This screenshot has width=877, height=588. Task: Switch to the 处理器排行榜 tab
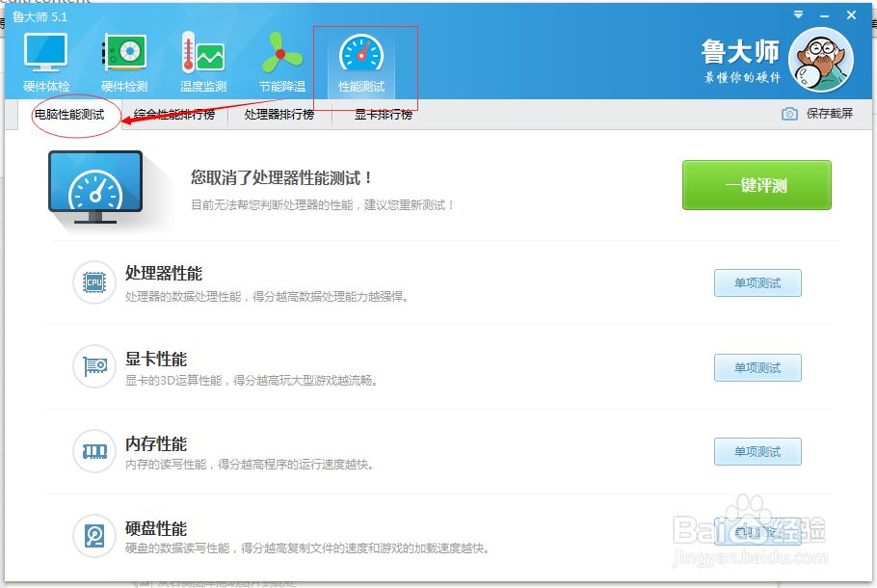[279, 115]
